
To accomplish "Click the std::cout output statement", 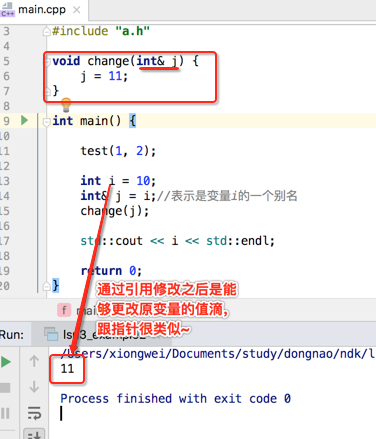I will point(177,241).
